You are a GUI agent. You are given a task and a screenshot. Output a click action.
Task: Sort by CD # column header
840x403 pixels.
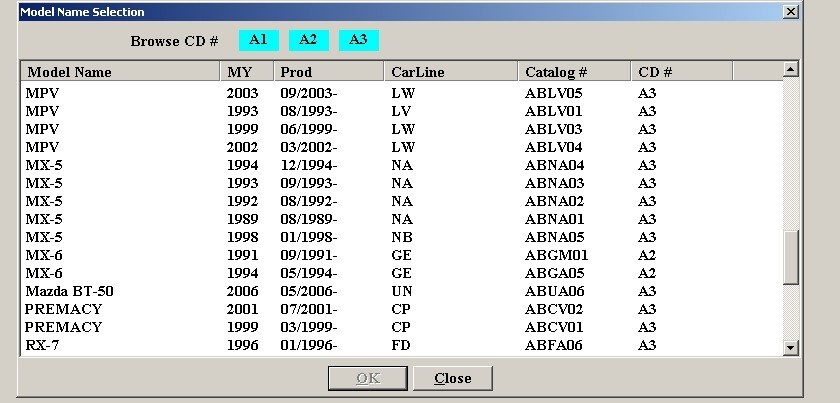coord(681,72)
